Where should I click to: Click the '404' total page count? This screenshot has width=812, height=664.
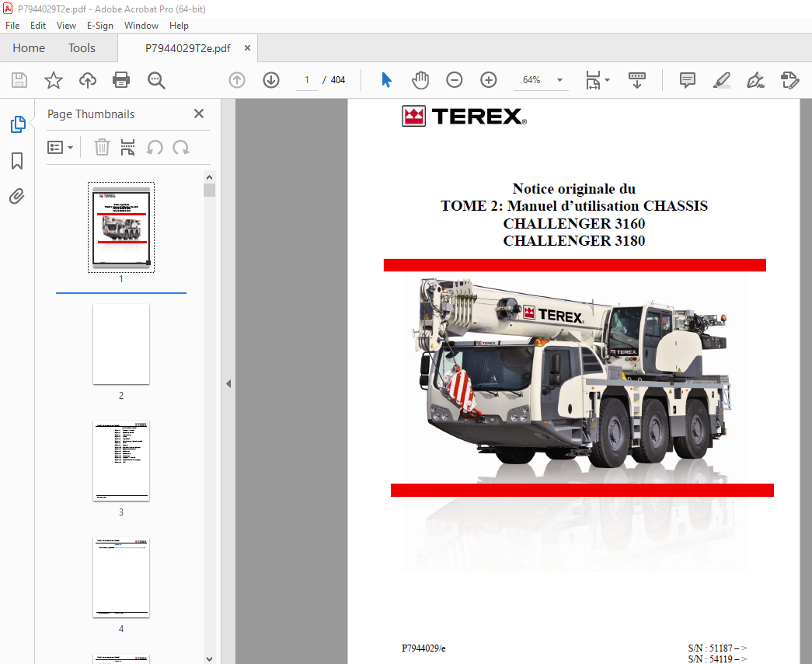(338, 80)
